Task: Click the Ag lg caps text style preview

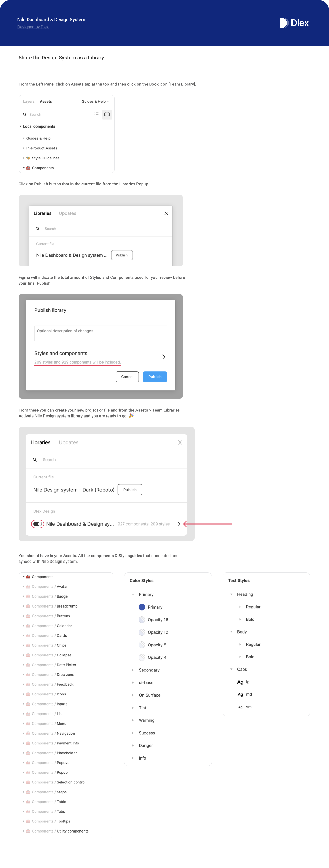Action: tap(240, 682)
